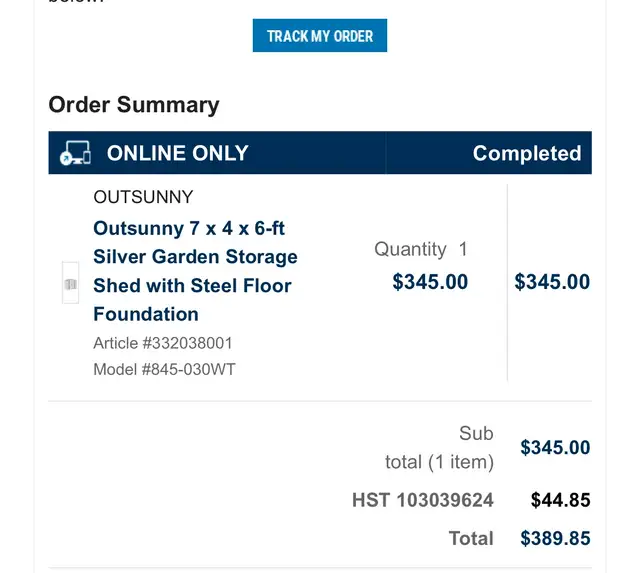This screenshot has height=573, width=640.
Task: Click the unit price $345.00 under Quantity
Action: tap(430, 282)
